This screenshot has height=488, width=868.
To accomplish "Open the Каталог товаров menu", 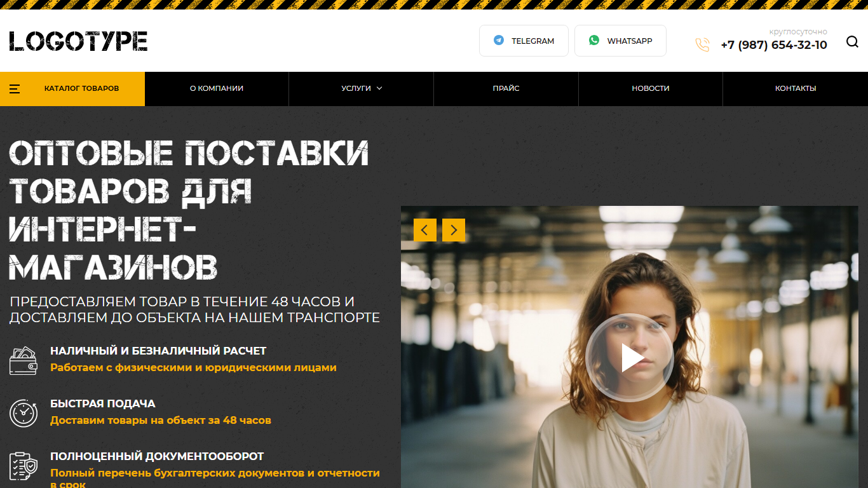I will tap(72, 89).
